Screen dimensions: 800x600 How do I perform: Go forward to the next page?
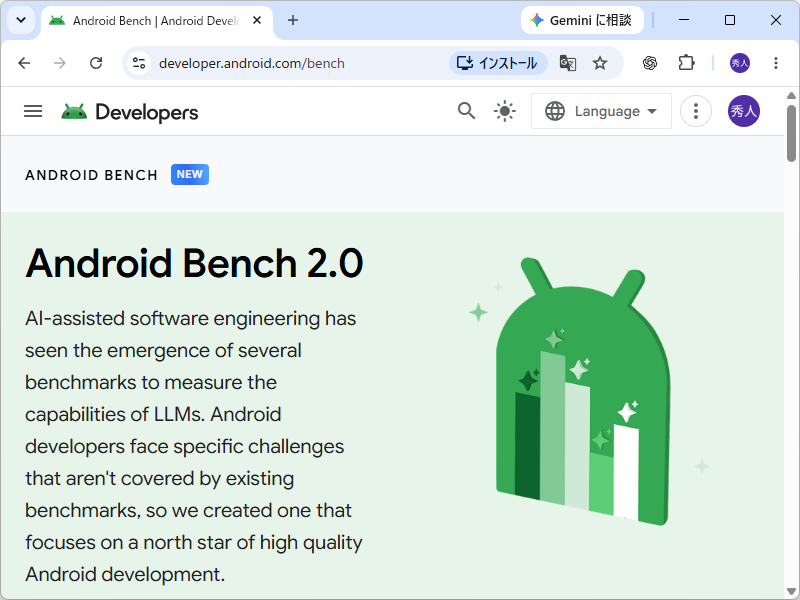(x=60, y=63)
